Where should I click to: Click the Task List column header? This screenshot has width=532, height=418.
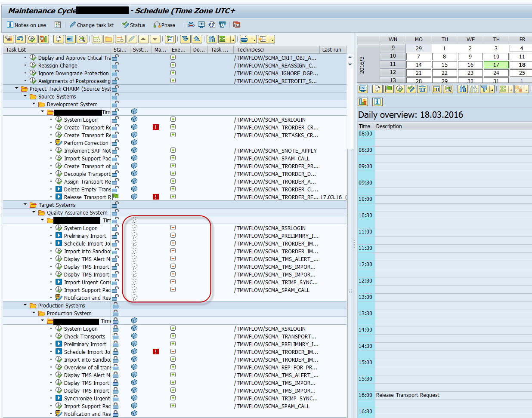(57, 49)
